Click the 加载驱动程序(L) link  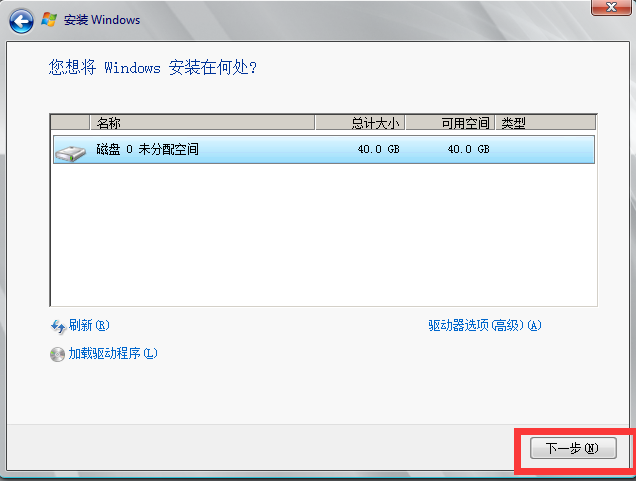[x=113, y=353]
